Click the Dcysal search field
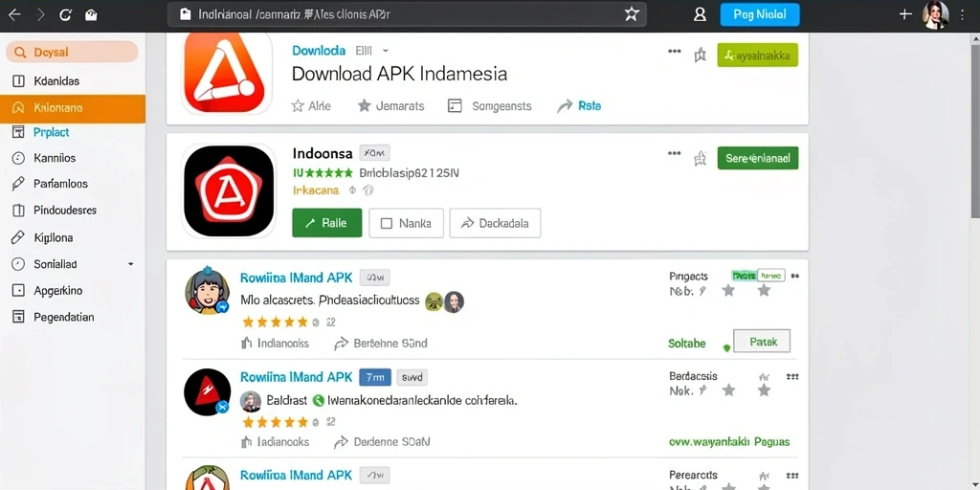Image resolution: width=980 pixels, height=490 pixels. pyautogui.click(x=72, y=52)
